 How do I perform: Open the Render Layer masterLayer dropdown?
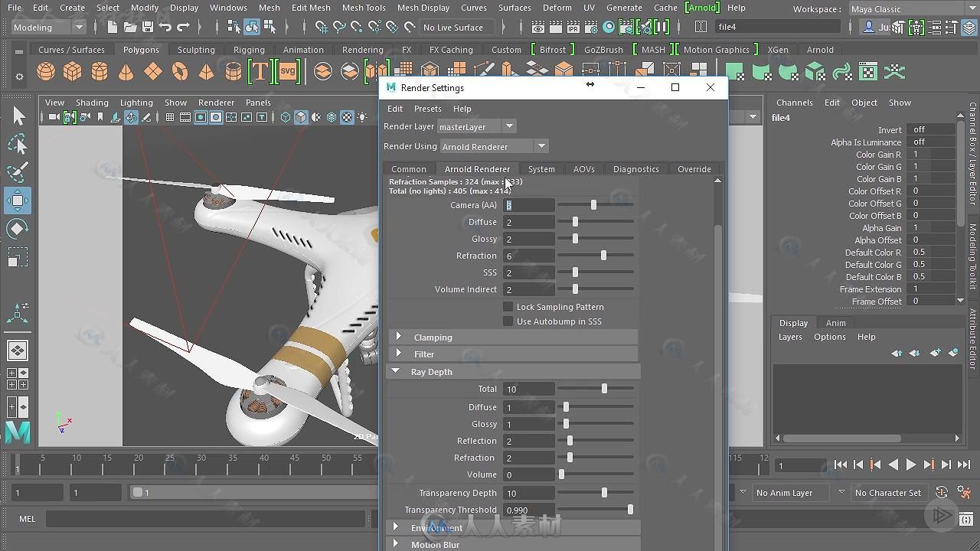[476, 126]
